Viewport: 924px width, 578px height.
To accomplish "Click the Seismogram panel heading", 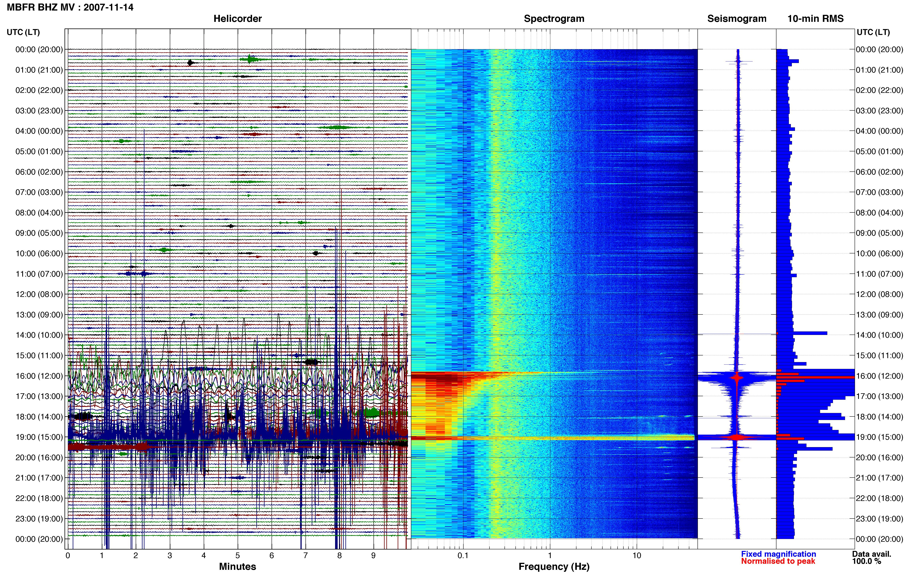I will pos(737,19).
